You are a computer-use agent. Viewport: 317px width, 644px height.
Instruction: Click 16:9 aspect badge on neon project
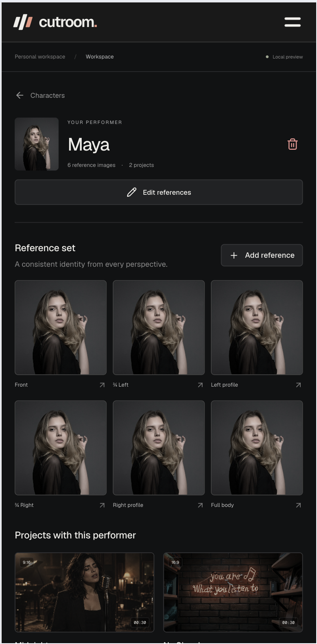[175, 563]
